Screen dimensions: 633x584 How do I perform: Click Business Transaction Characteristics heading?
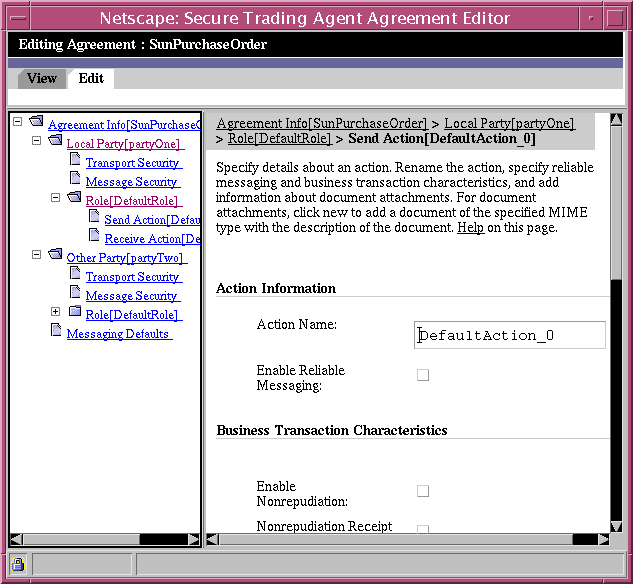pyautogui.click(x=332, y=430)
